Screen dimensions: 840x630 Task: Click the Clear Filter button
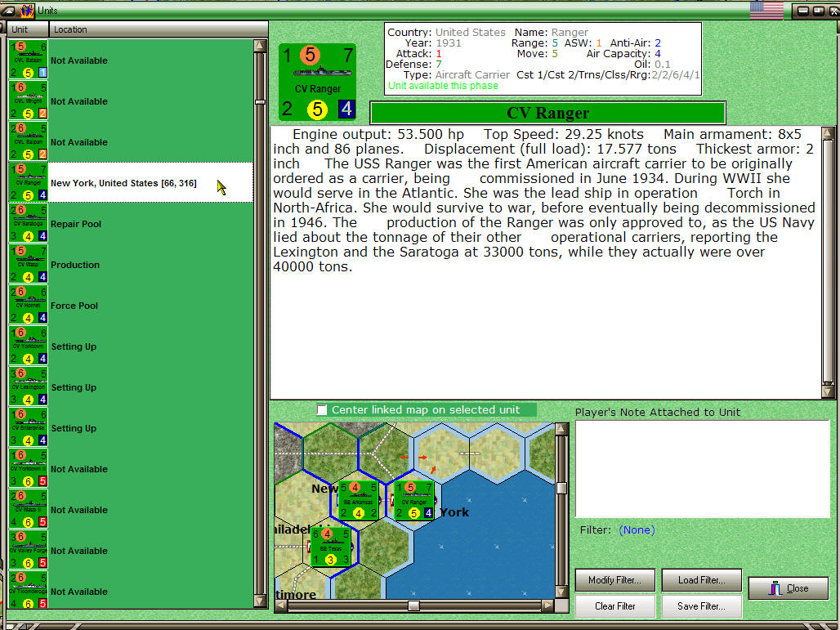point(614,605)
